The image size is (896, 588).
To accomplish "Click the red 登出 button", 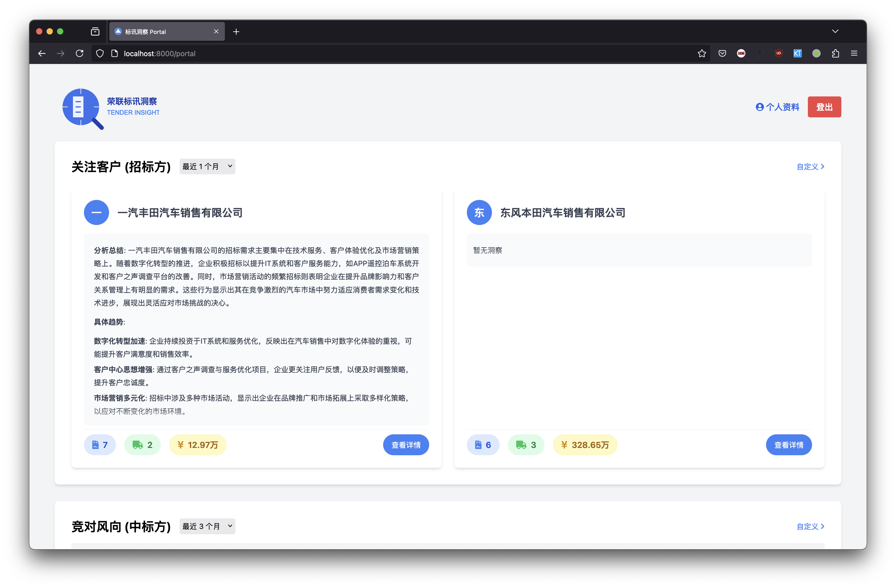I will [824, 107].
